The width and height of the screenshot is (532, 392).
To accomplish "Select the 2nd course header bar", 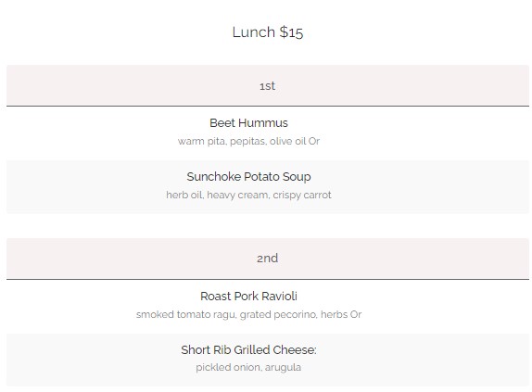I will [x=268, y=259].
